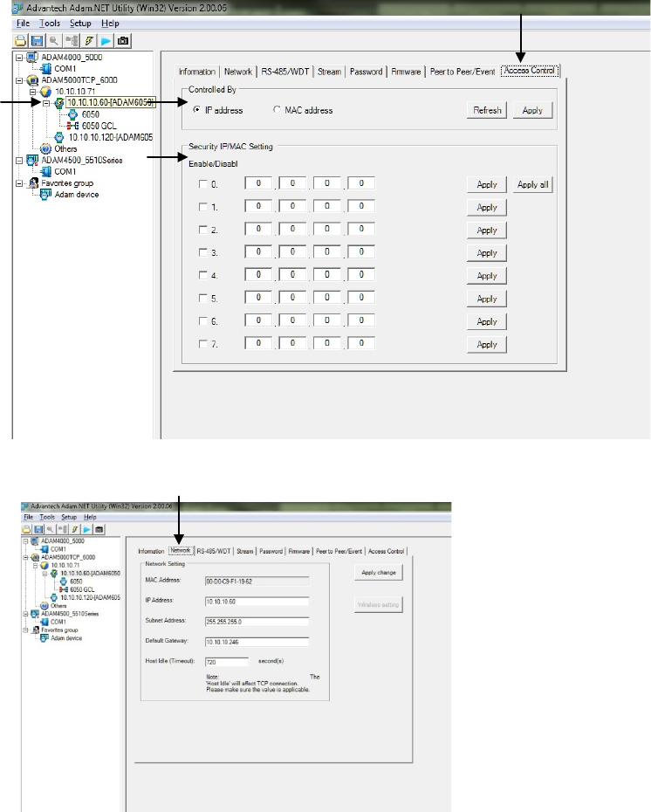Image resolution: width=651 pixels, height=812 pixels.
Task: Click the icon beside Adam device in upper window
Action: [46, 194]
